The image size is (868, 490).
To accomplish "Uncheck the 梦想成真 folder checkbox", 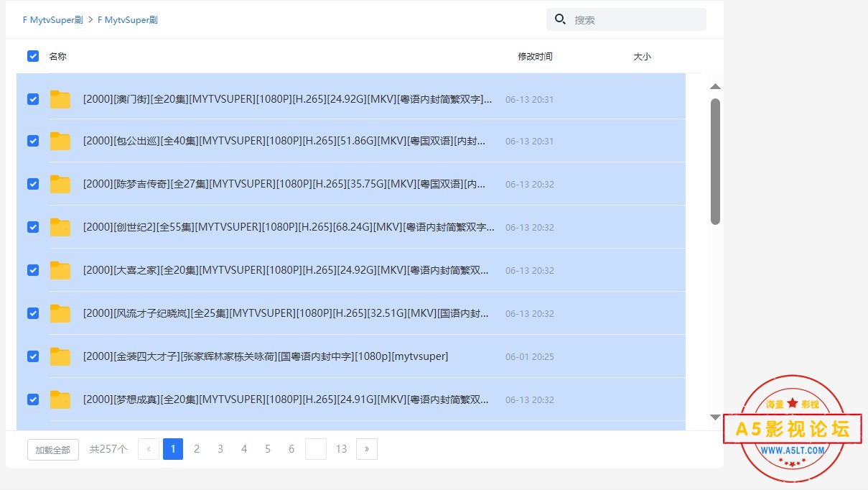I will pos(33,399).
